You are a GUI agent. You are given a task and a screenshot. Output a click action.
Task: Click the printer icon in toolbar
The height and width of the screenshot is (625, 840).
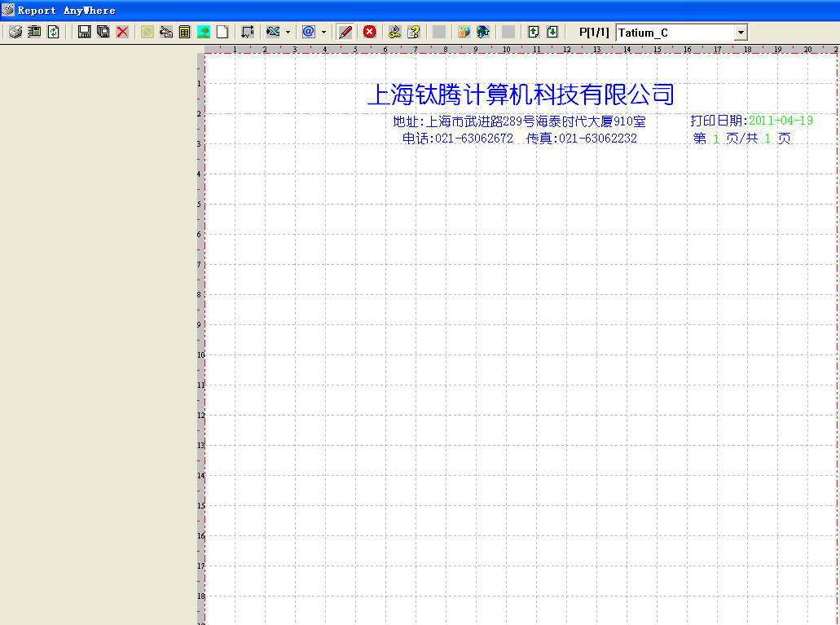pyautogui.click(x=15, y=32)
